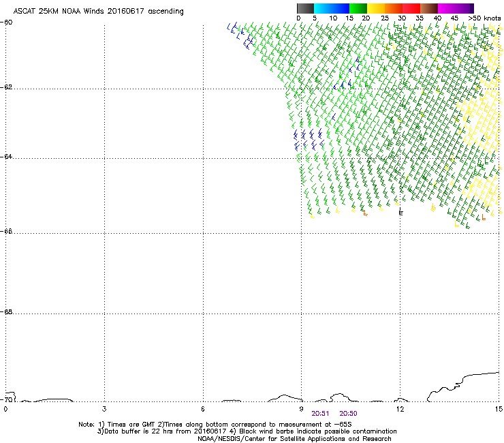Image resolution: width=504 pixels, height=443 pixels.
Task: Click the 9 longitude axis label
Action: click(301, 409)
